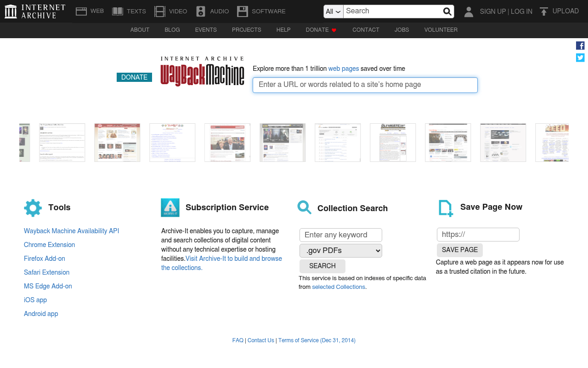Click the user profile icon
The image size is (588, 368).
click(x=469, y=11)
